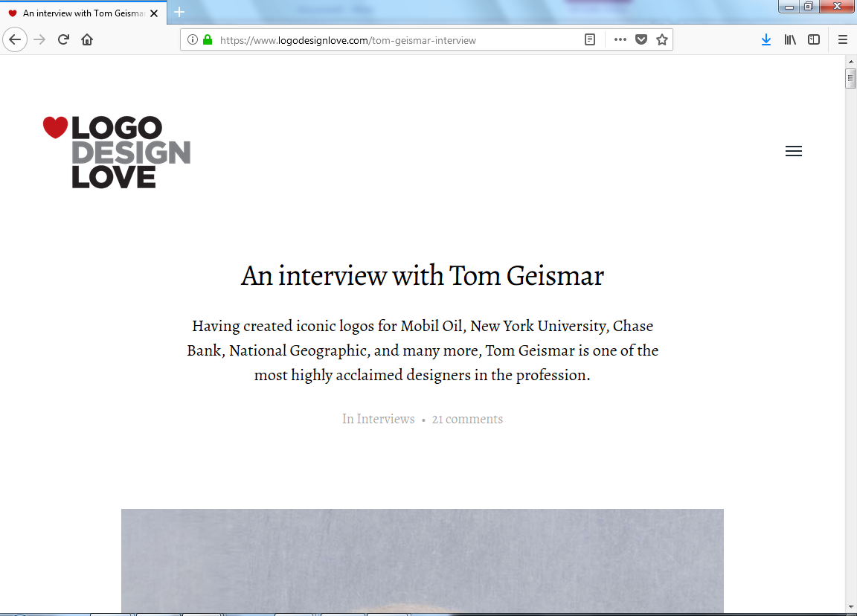Reload the current page
The height and width of the screenshot is (616, 857).
point(63,40)
